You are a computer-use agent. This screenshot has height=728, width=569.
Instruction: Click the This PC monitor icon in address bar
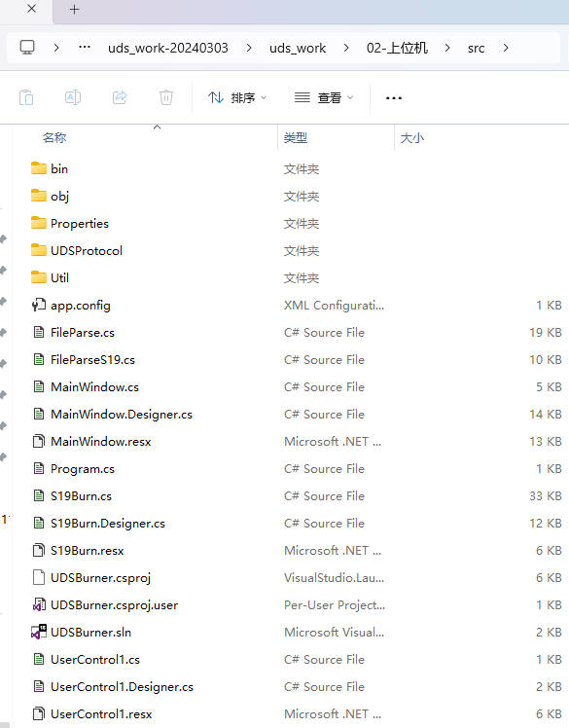pyautogui.click(x=27, y=48)
